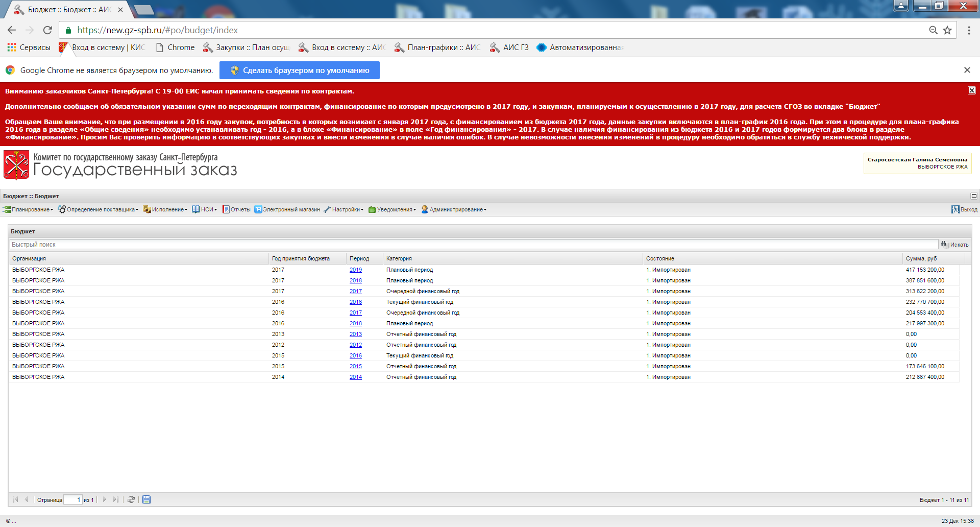Expand the Определение поставщика menu
The width and height of the screenshot is (980, 527).
[99, 209]
